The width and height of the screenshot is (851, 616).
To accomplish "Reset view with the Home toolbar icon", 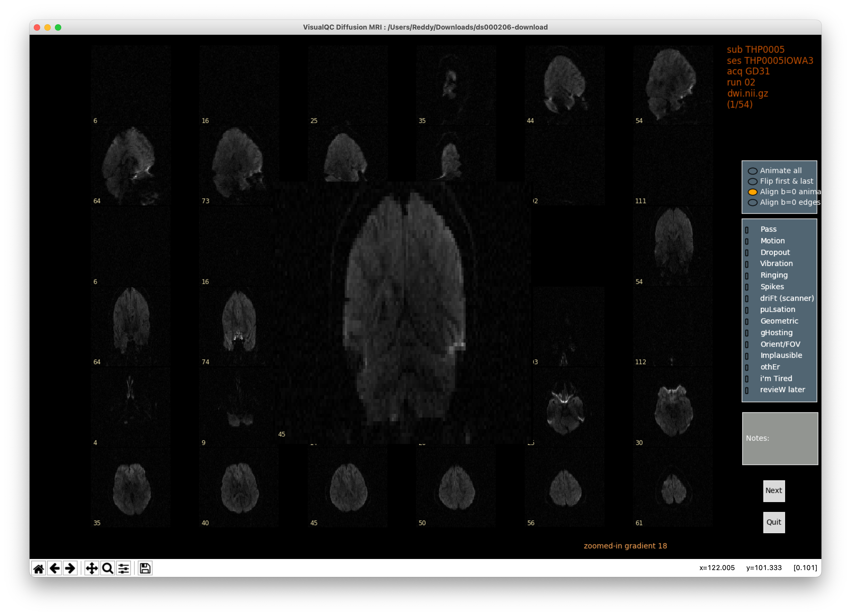I will 38,568.
